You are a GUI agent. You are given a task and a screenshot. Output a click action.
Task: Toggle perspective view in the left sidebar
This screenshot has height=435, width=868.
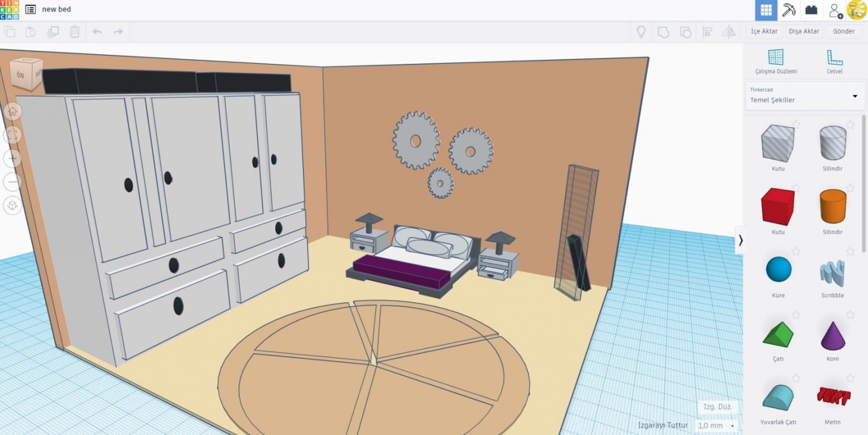point(12,205)
